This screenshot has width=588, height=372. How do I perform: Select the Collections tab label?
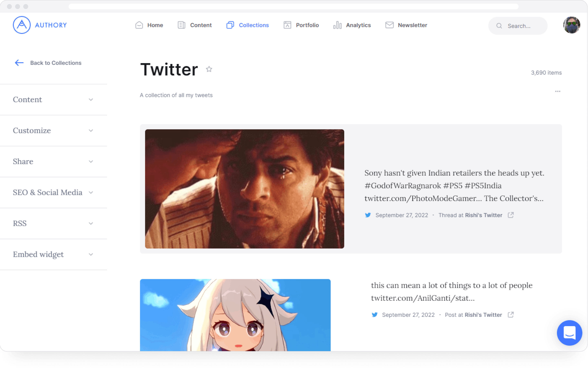pyautogui.click(x=254, y=25)
